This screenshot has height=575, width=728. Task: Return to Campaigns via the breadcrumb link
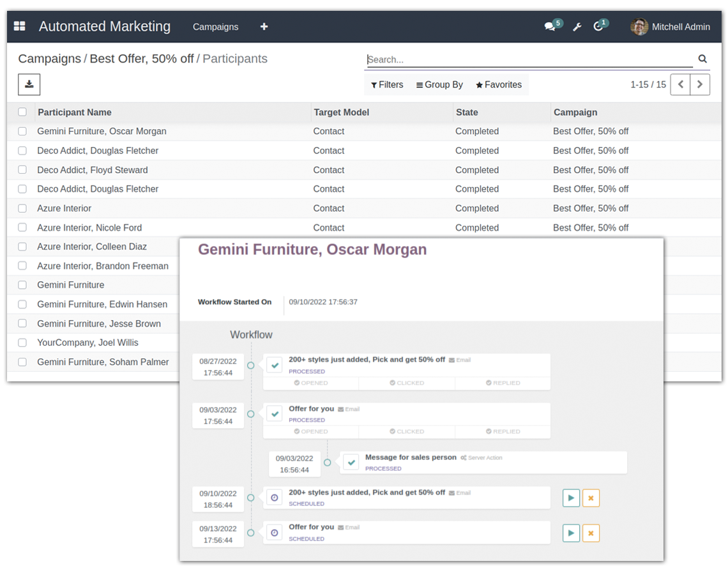(x=49, y=58)
